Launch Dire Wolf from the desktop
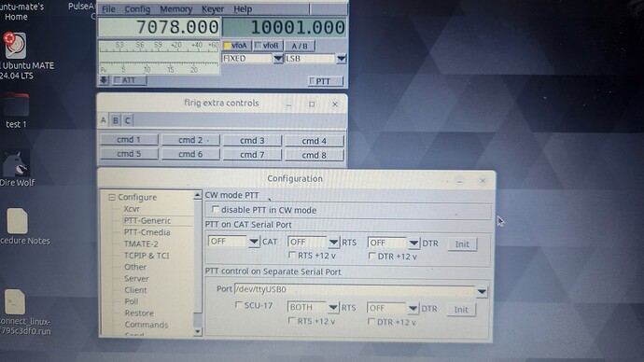This screenshot has width=644, height=362. tap(15, 164)
